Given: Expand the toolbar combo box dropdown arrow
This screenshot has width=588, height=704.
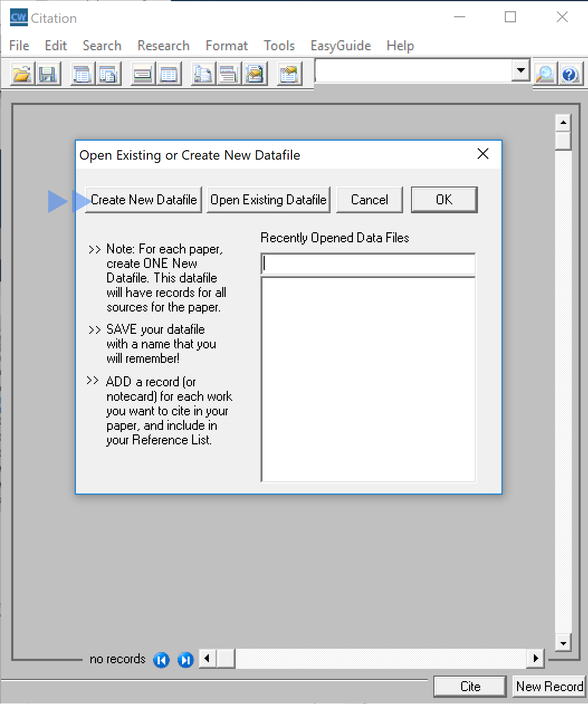Looking at the screenshot, I should 521,70.
